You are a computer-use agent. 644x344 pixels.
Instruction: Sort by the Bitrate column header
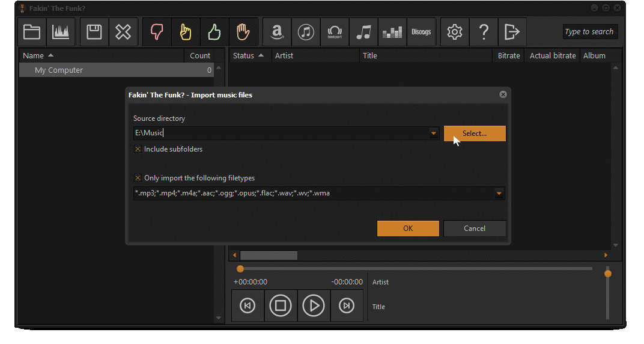click(509, 55)
